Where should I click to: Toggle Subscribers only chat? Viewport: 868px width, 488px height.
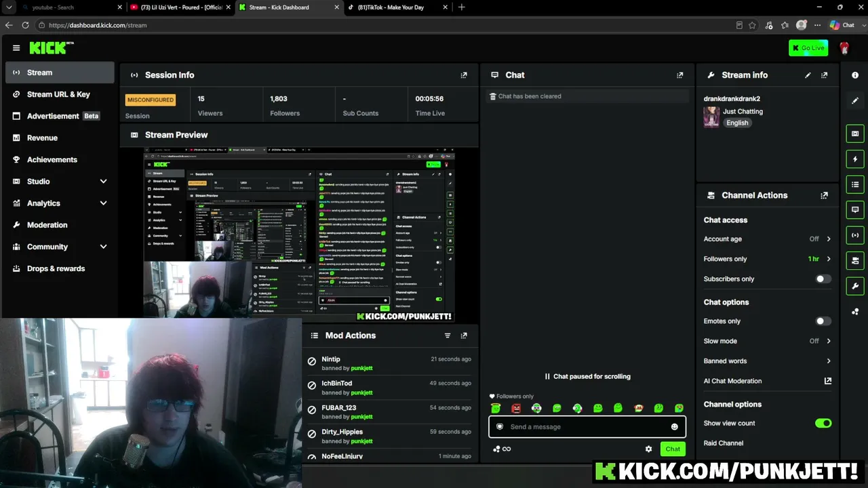click(x=823, y=279)
